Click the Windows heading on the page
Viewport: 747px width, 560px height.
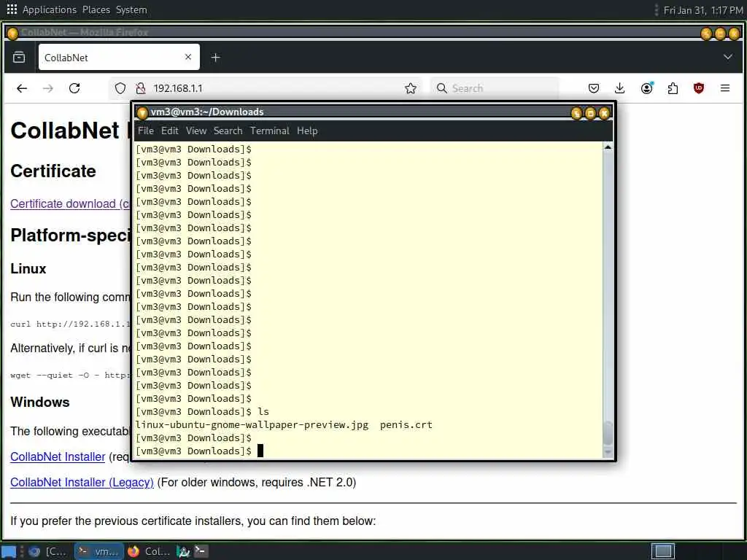[x=40, y=402]
